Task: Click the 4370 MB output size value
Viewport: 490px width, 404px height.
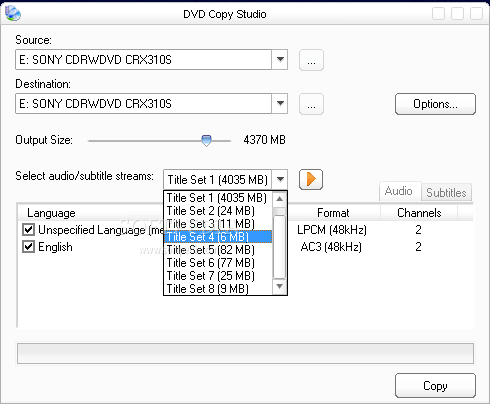Action: [x=264, y=140]
